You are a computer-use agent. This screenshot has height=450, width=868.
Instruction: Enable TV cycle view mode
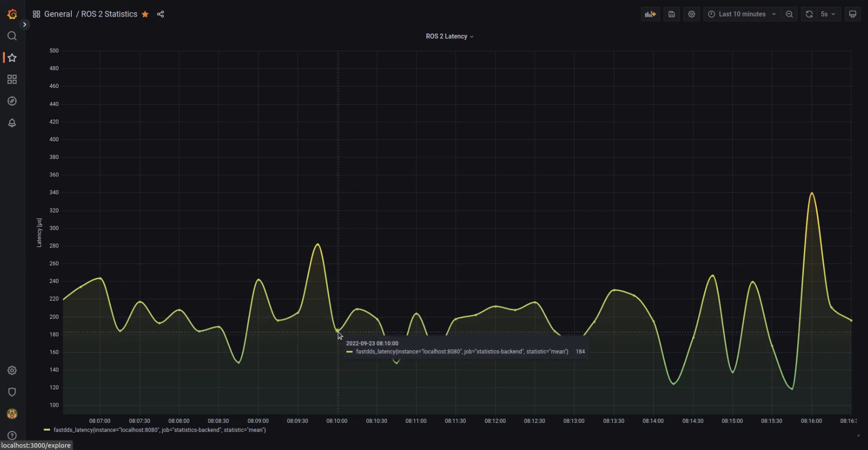(852, 14)
